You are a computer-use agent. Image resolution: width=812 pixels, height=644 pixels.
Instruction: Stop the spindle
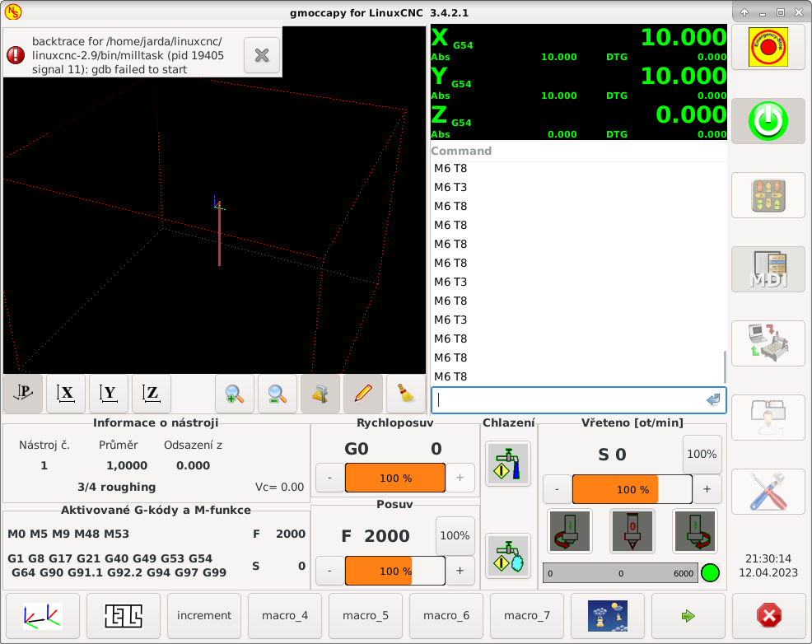pyautogui.click(x=632, y=531)
